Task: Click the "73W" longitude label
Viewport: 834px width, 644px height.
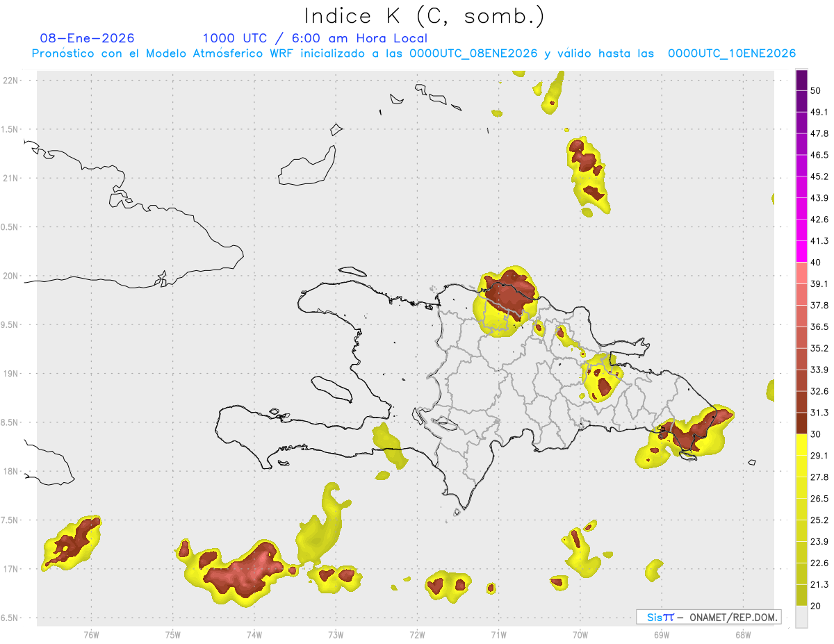Action: (336, 635)
